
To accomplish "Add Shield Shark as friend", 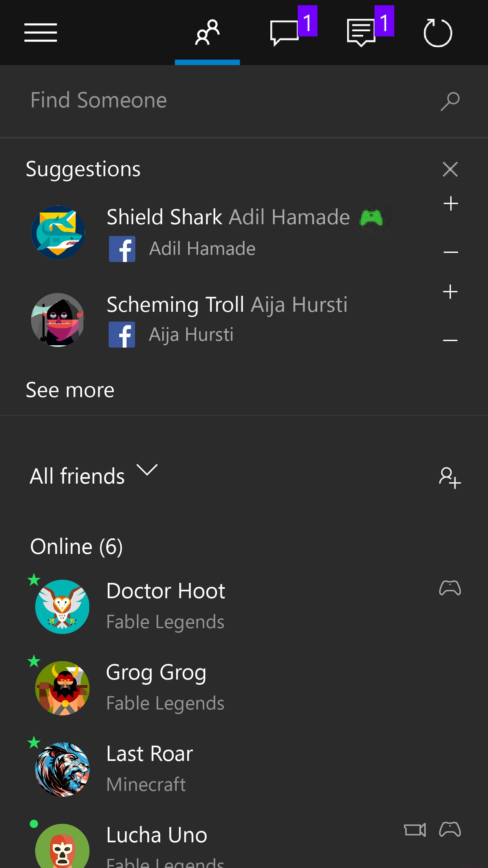I will (450, 204).
